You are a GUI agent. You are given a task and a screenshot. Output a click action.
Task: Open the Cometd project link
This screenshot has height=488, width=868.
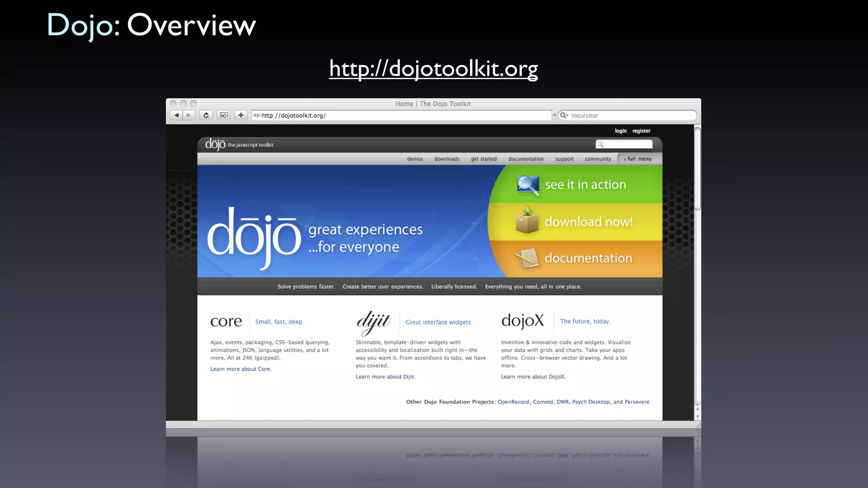543,402
